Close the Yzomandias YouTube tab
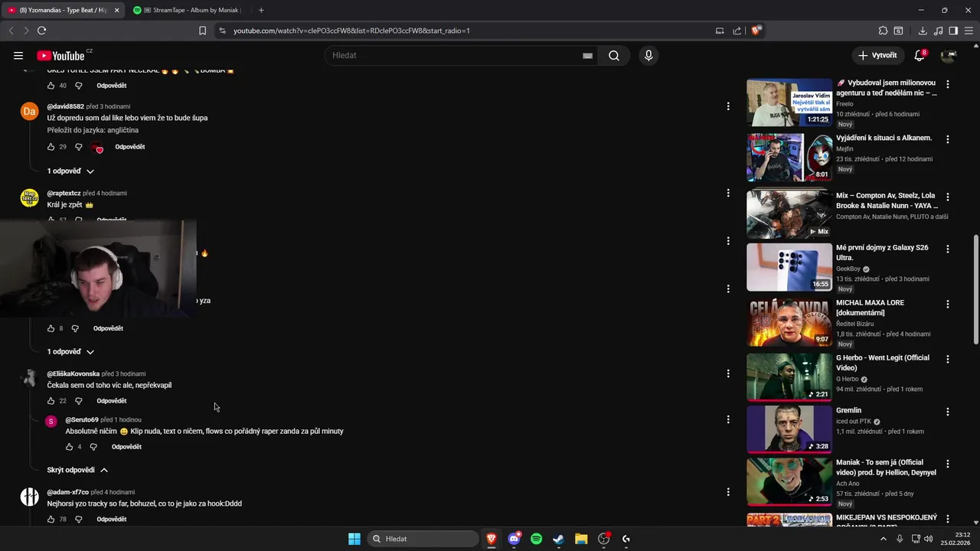Image resolution: width=980 pixels, height=551 pixels. pos(116,10)
